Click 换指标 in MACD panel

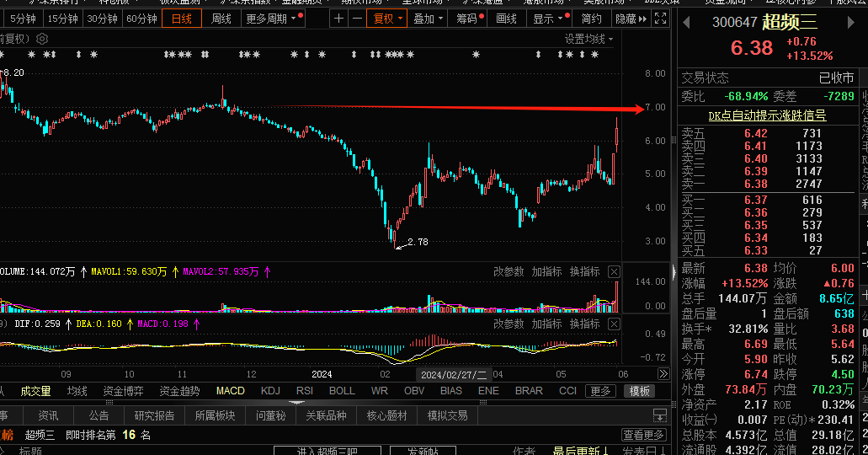point(585,324)
